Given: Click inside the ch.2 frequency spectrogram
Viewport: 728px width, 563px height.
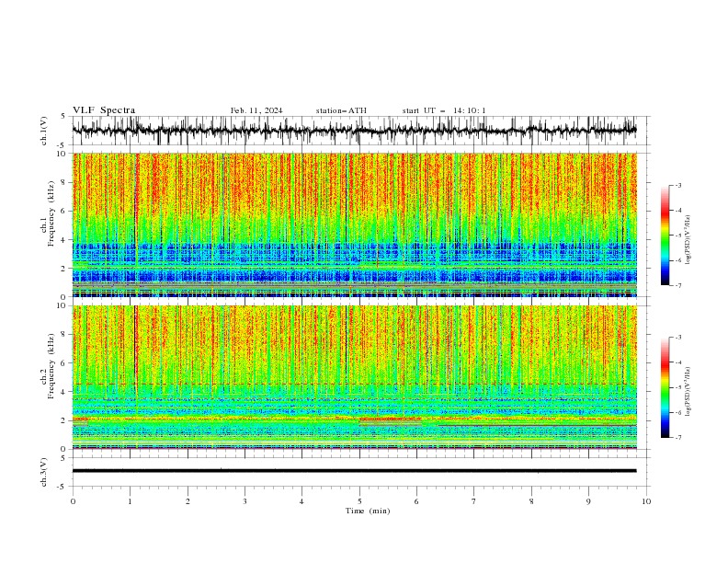Looking at the screenshot, I should tap(354, 377).
